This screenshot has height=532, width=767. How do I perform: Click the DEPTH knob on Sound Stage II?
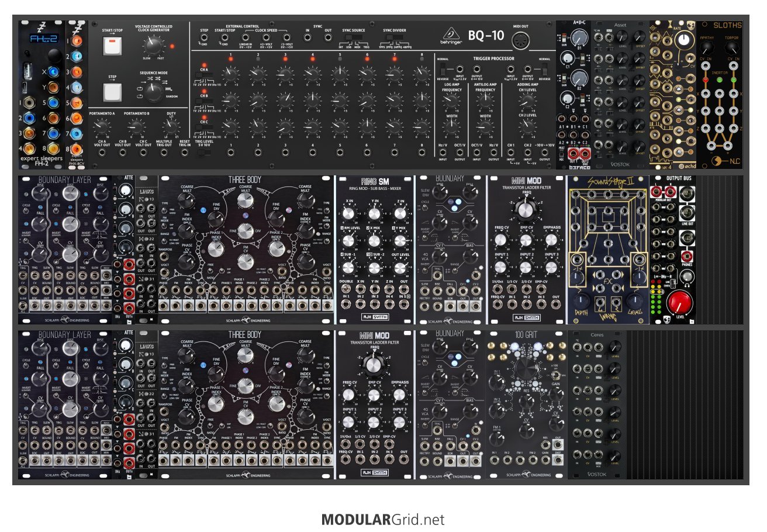(x=582, y=300)
